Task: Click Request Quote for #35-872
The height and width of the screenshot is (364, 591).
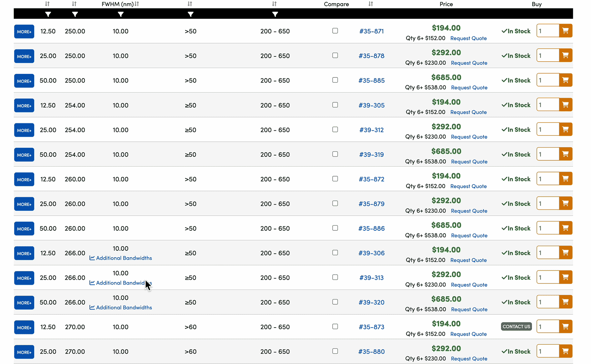Action: pyautogui.click(x=468, y=186)
